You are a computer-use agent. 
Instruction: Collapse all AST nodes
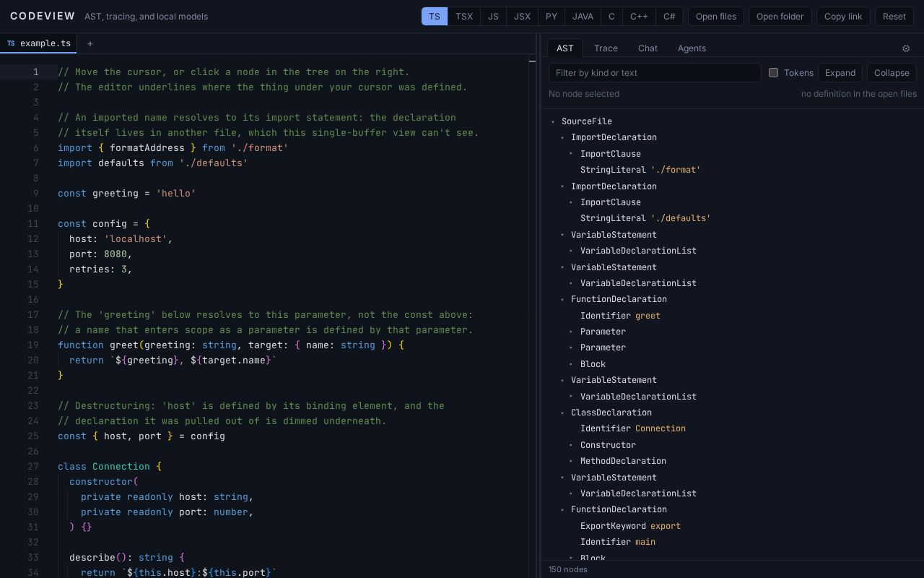(x=892, y=72)
